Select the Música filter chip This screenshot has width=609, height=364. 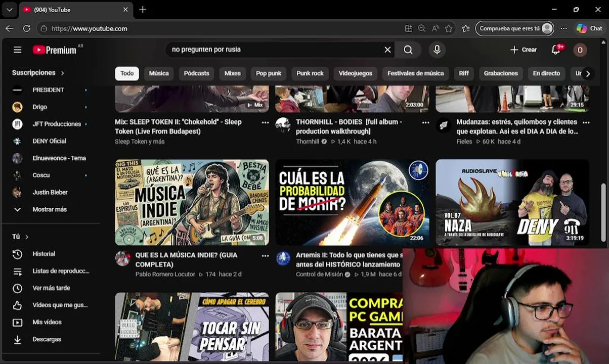click(159, 73)
